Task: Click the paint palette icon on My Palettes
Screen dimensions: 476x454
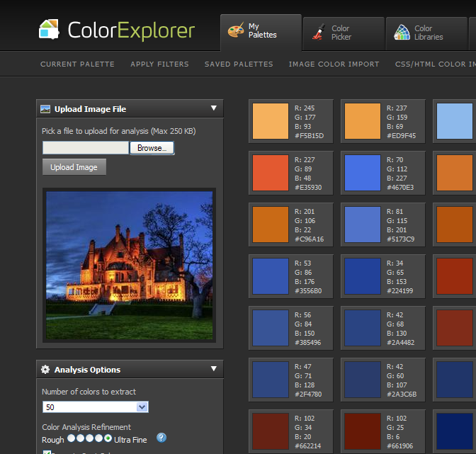Action: point(236,30)
